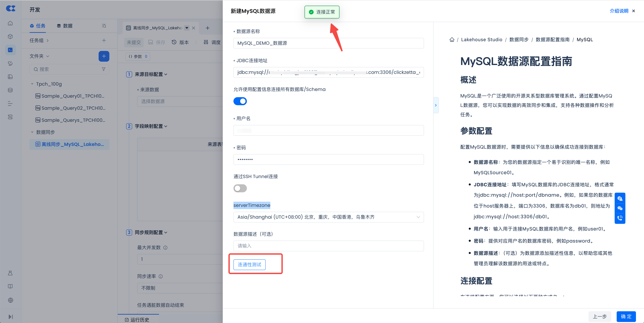The image size is (644, 323).
Task: Click the database icon in left sidebar
Action: 10,90
